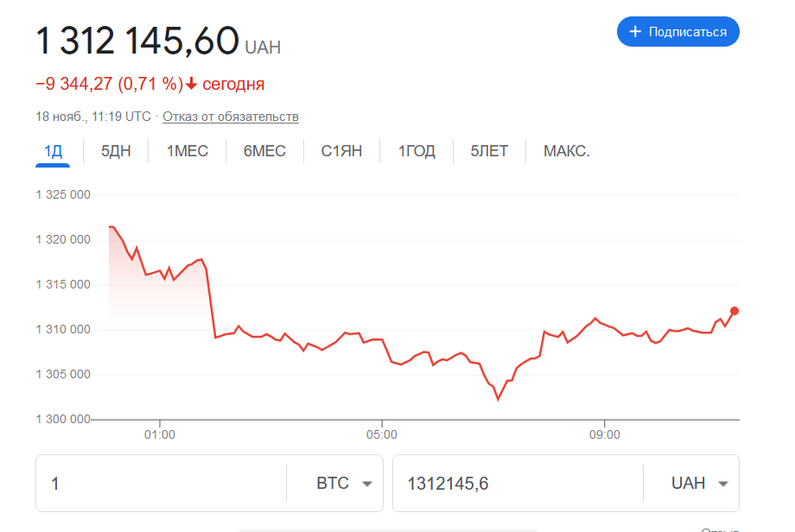Select the С1ЯН range tab

[x=341, y=151]
